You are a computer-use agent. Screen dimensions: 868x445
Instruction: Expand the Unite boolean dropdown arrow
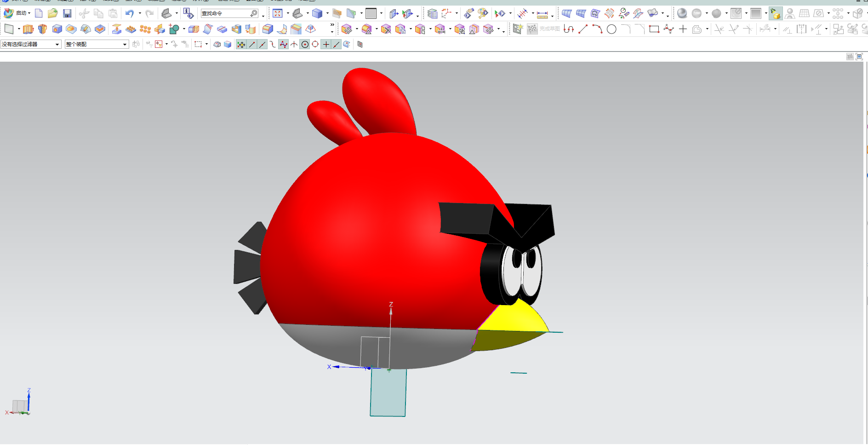[184, 29]
